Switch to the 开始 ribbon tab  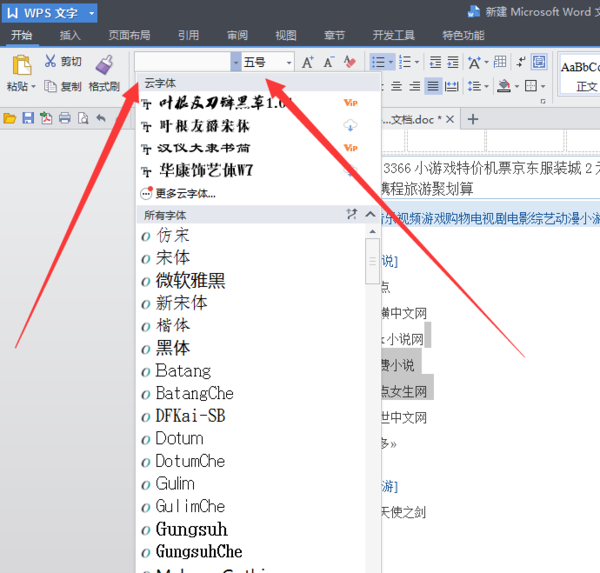(21, 35)
